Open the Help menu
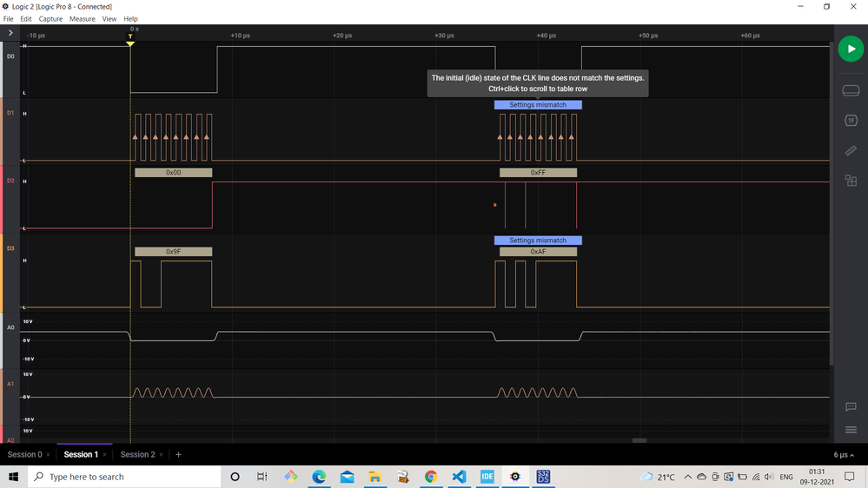This screenshot has width=868, height=488. [x=130, y=19]
